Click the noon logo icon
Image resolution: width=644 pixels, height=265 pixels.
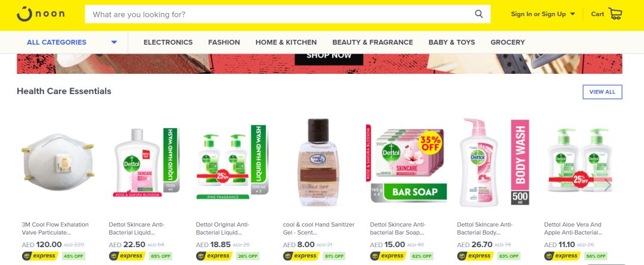click(24, 14)
